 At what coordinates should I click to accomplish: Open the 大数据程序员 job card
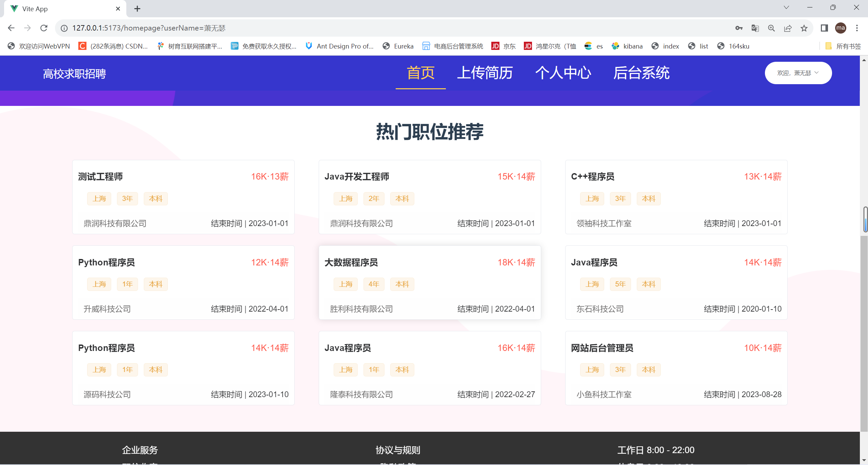pos(430,283)
